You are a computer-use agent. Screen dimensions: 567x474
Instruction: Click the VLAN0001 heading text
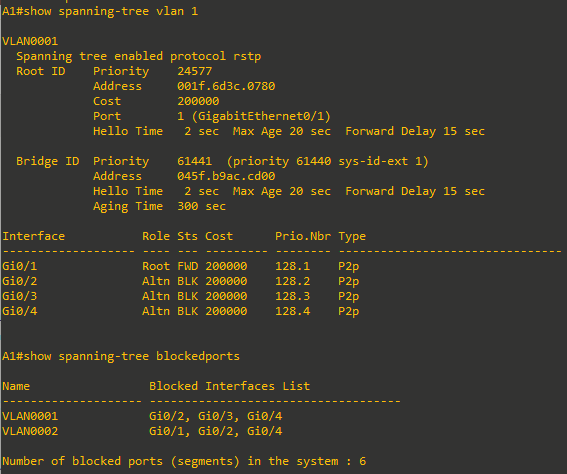30,41
